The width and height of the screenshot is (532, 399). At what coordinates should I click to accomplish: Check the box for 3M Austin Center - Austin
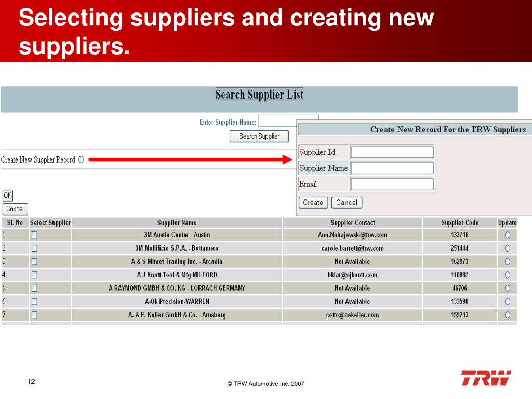[x=34, y=235]
